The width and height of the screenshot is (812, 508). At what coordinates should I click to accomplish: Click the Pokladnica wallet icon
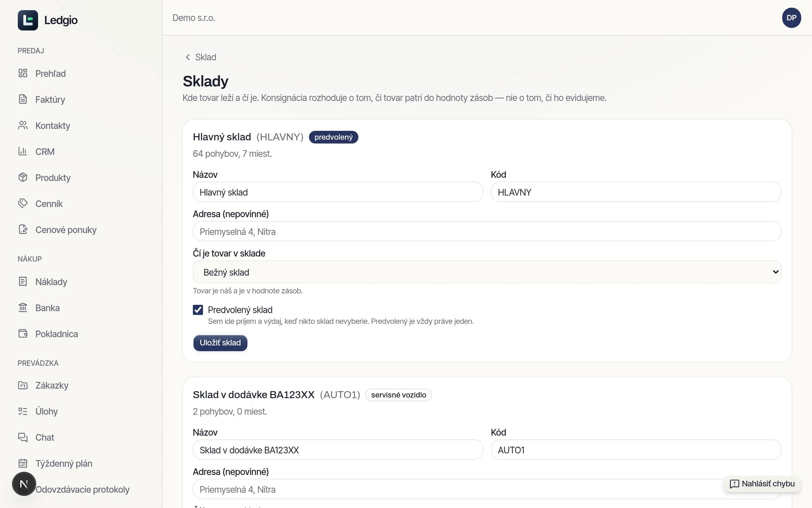[23, 334]
